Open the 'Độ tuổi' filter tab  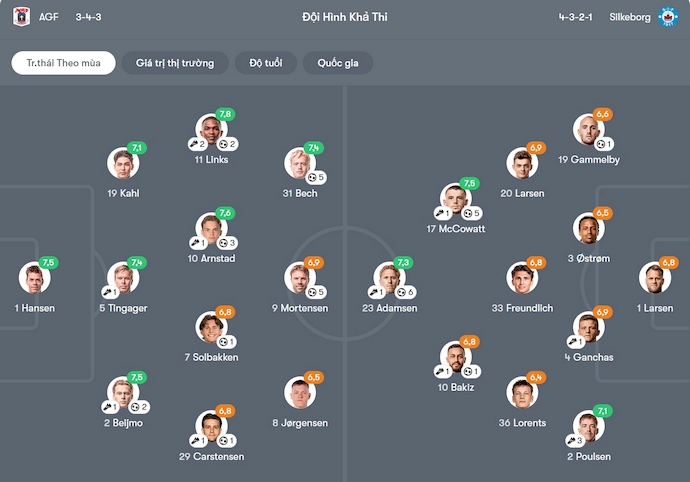click(x=265, y=63)
